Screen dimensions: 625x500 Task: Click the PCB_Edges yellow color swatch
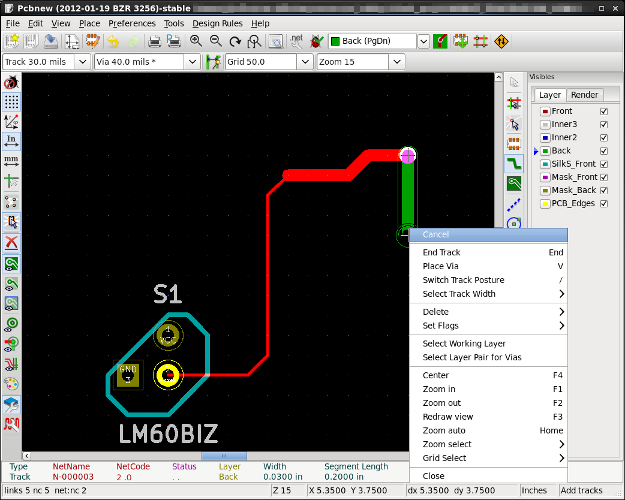[x=545, y=204]
